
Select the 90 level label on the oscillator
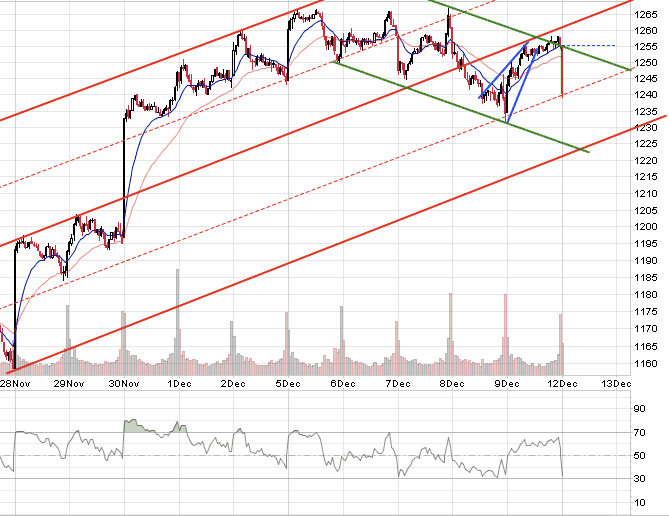pos(637,408)
